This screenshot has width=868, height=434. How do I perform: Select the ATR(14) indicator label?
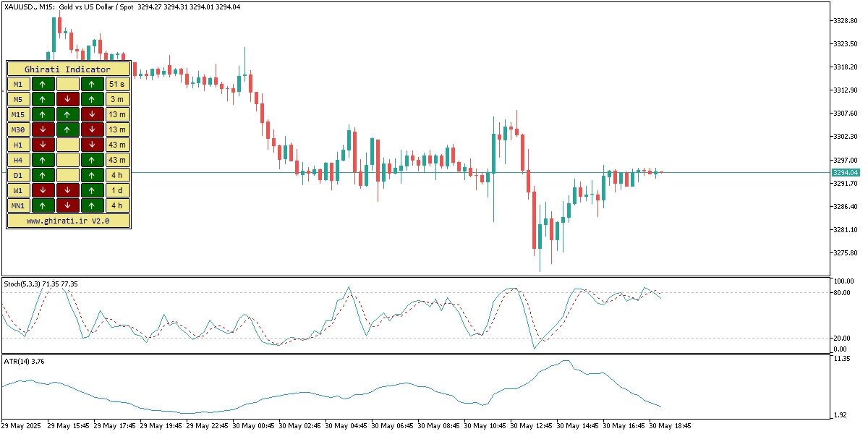coord(25,362)
